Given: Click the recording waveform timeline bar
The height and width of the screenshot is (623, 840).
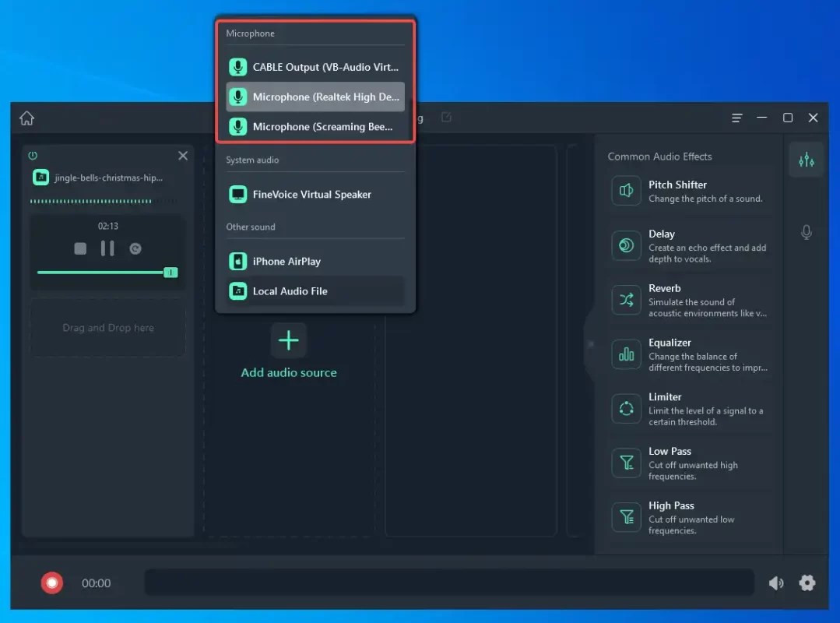Looking at the screenshot, I should [x=449, y=583].
